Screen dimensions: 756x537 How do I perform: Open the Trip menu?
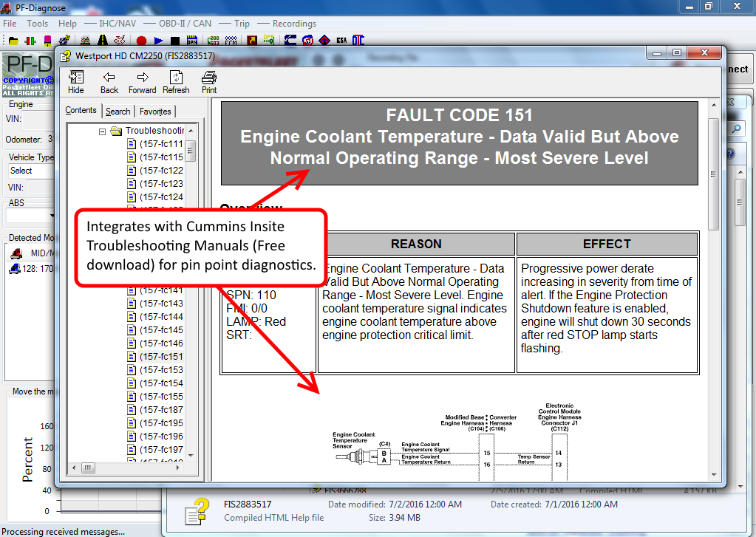coord(242,23)
